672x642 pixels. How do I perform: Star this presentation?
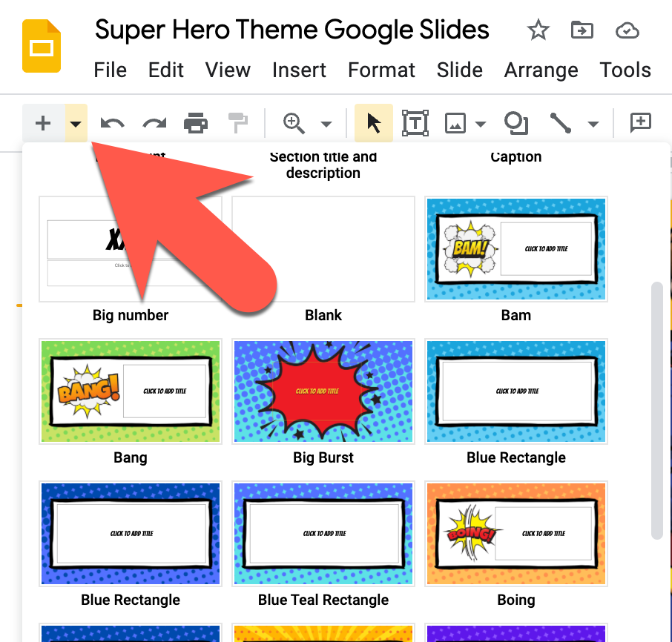(x=538, y=30)
